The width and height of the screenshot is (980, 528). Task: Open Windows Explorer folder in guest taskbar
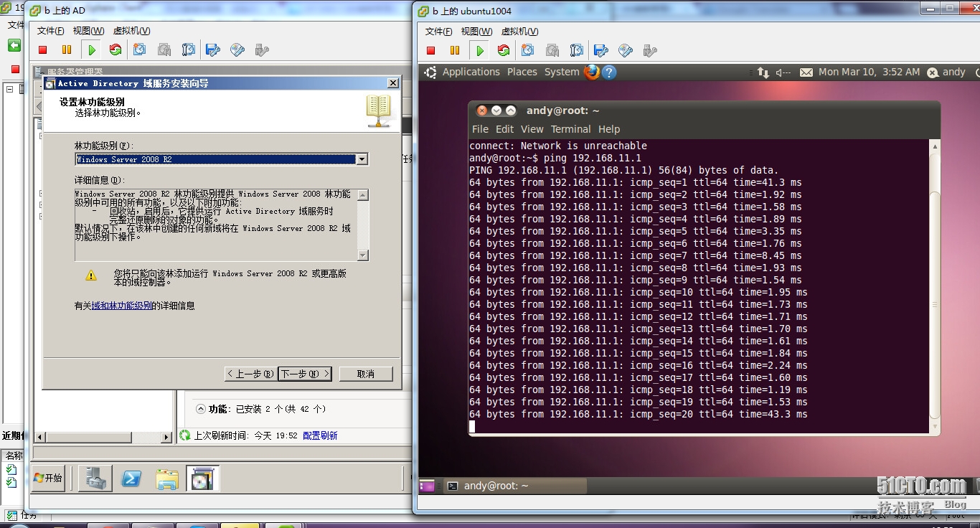pyautogui.click(x=167, y=479)
